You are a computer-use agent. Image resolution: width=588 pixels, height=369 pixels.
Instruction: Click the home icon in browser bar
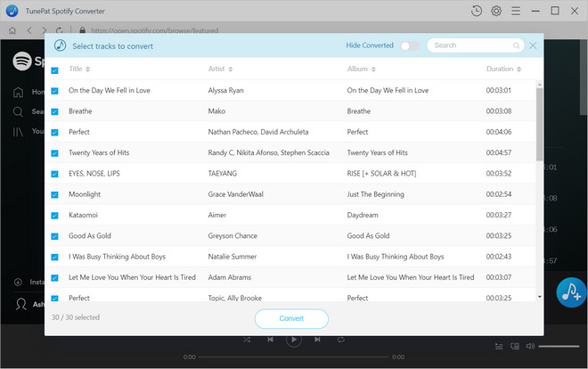(x=12, y=30)
